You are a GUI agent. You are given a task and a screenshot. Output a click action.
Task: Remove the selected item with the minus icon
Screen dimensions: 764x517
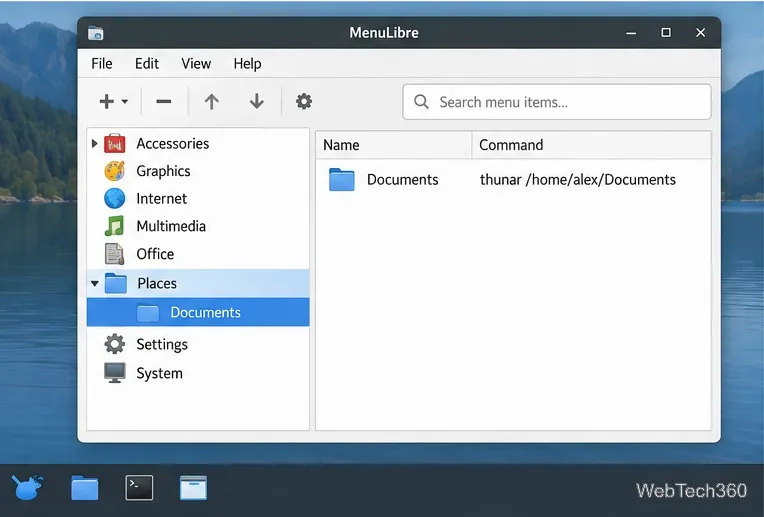point(164,101)
